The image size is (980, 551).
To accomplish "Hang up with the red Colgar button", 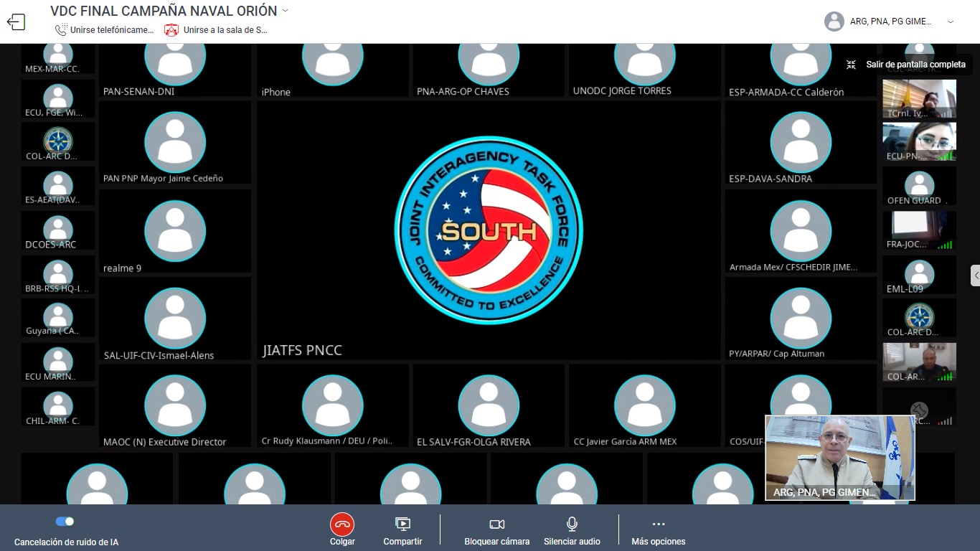I will click(x=342, y=524).
